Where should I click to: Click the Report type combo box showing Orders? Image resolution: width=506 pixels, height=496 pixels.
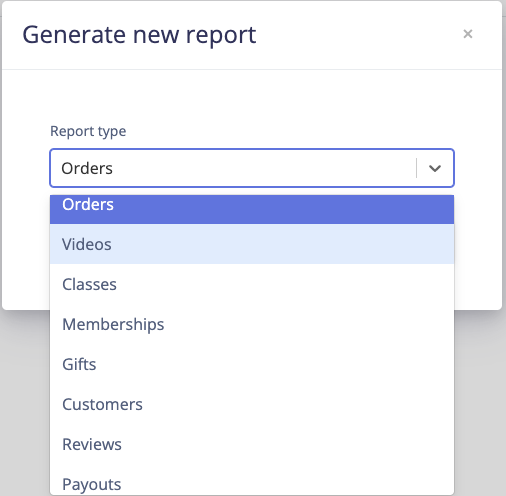[x=252, y=168]
